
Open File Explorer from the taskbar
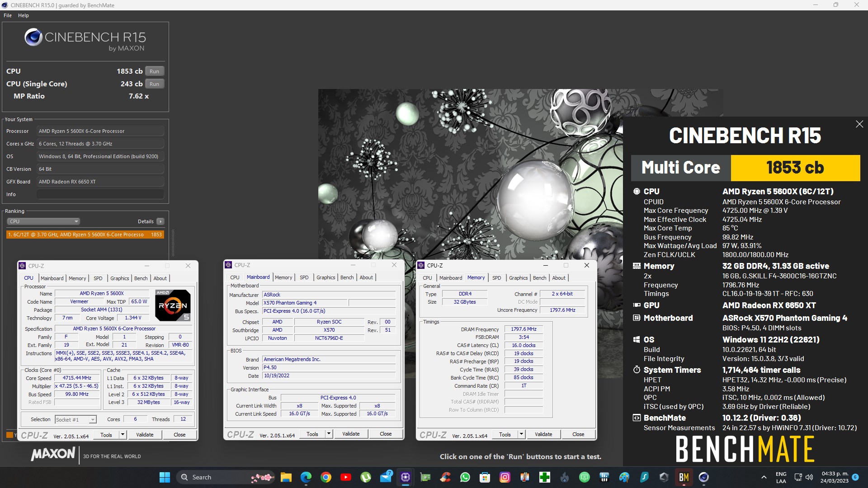286,477
